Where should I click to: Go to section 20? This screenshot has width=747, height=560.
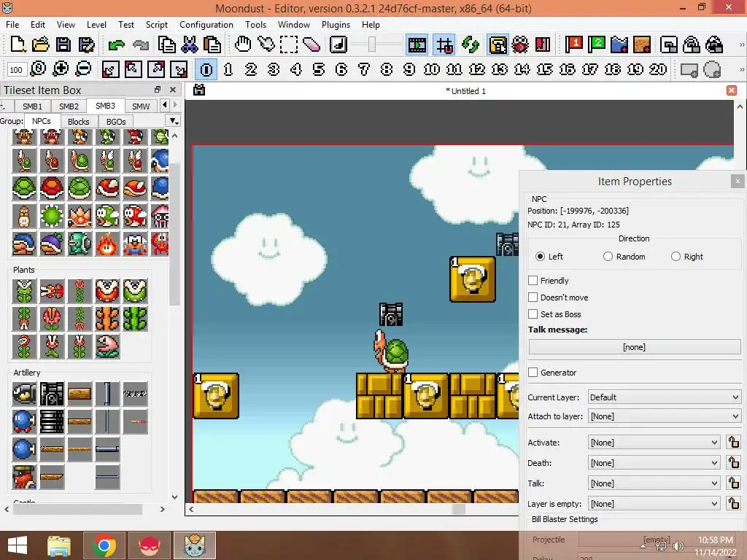(658, 69)
